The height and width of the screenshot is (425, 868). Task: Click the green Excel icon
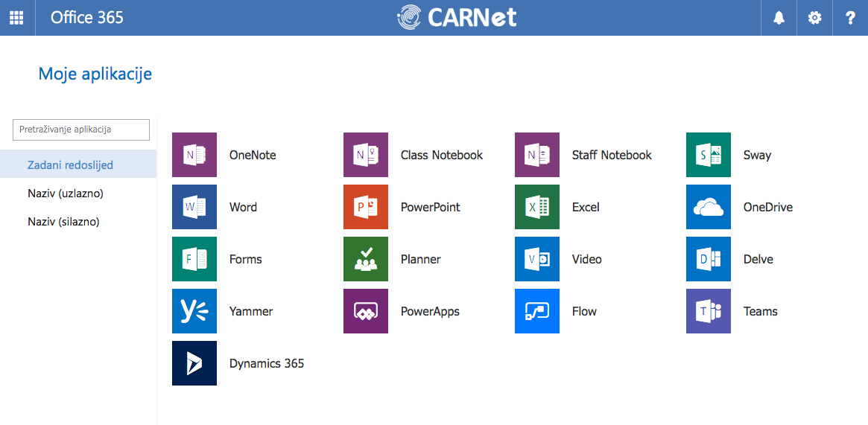pos(537,207)
